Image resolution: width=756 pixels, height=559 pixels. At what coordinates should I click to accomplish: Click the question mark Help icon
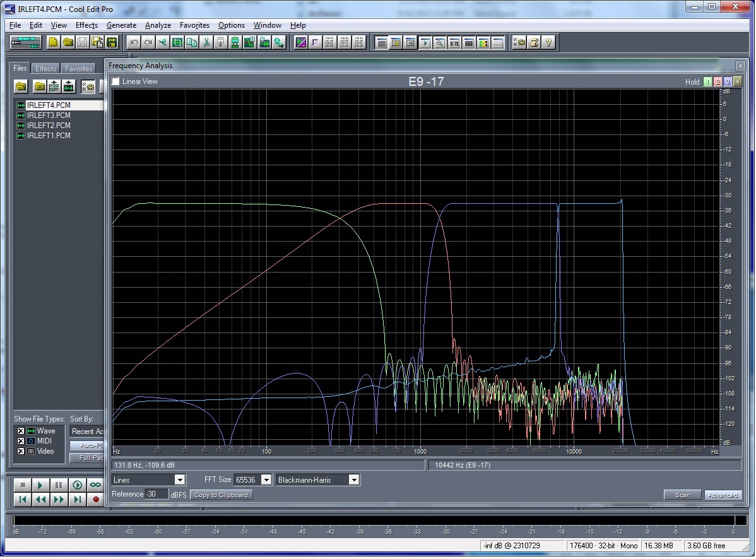[x=548, y=42]
